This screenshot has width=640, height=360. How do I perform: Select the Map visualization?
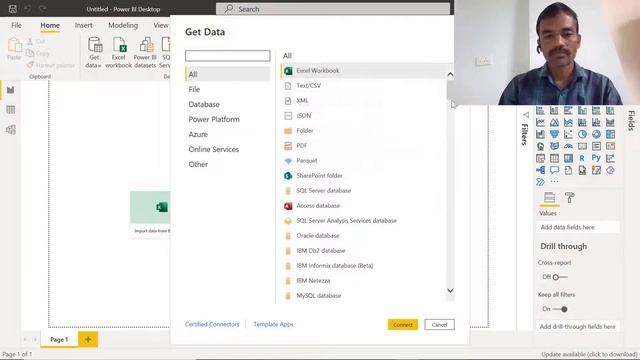click(540, 146)
